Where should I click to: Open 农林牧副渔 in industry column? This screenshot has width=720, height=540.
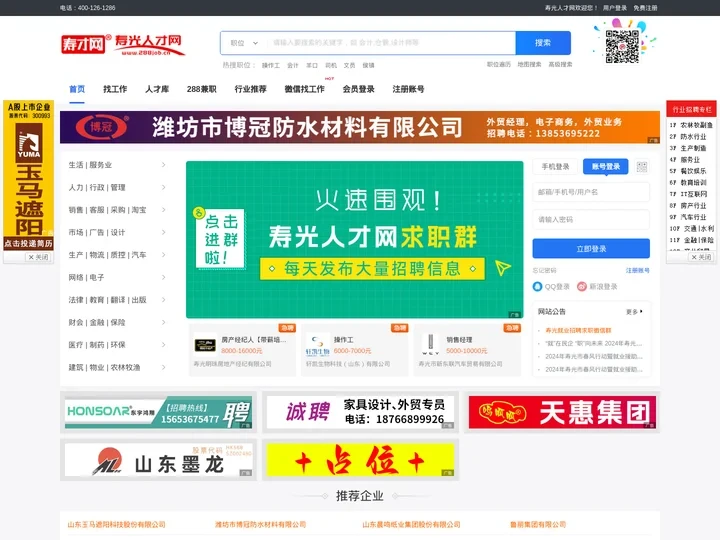click(x=696, y=125)
